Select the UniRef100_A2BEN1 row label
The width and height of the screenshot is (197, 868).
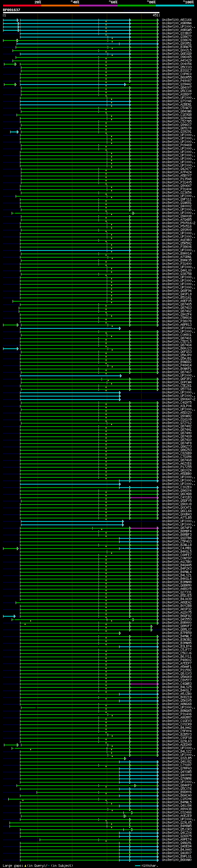coord(177,104)
